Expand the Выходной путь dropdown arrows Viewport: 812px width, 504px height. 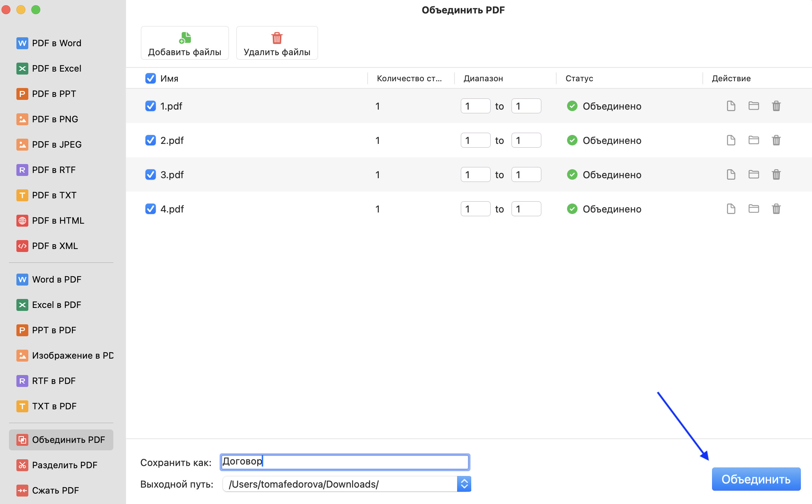pyautogui.click(x=464, y=484)
